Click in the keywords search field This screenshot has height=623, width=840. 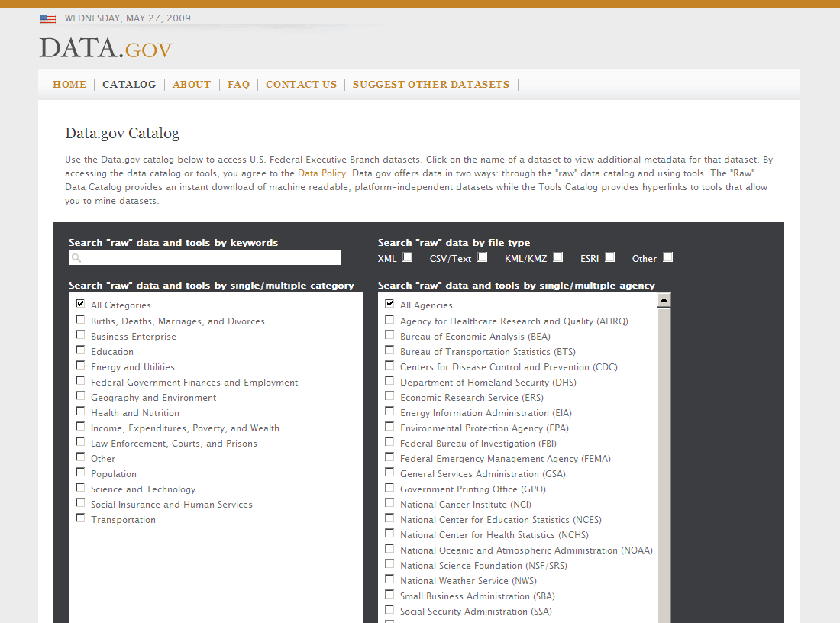205,257
